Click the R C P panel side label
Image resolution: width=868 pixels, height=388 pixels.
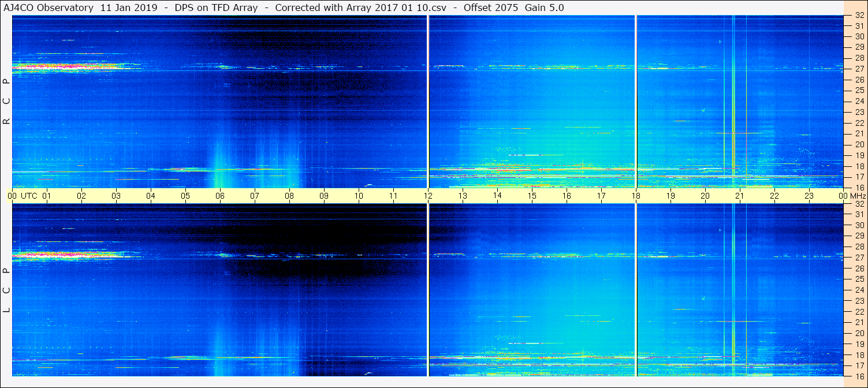pos(6,102)
